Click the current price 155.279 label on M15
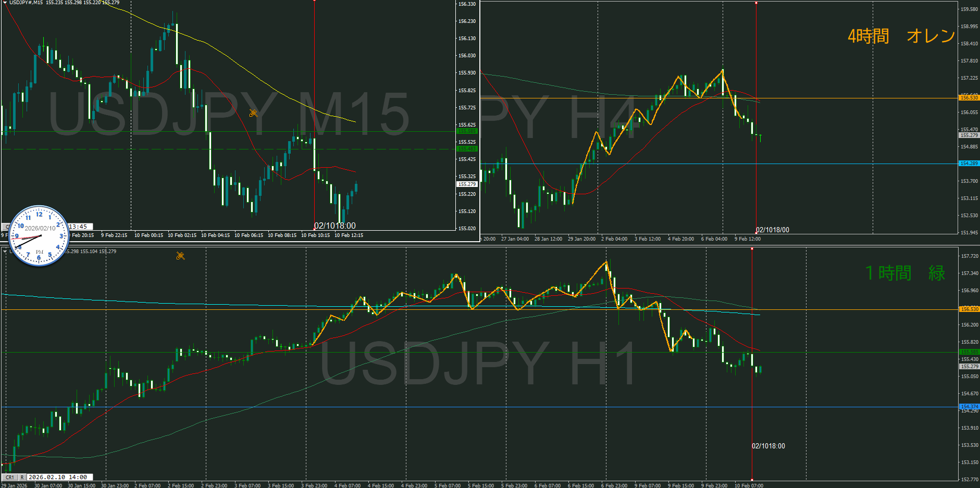Image resolution: width=980 pixels, height=488 pixels. click(x=467, y=184)
